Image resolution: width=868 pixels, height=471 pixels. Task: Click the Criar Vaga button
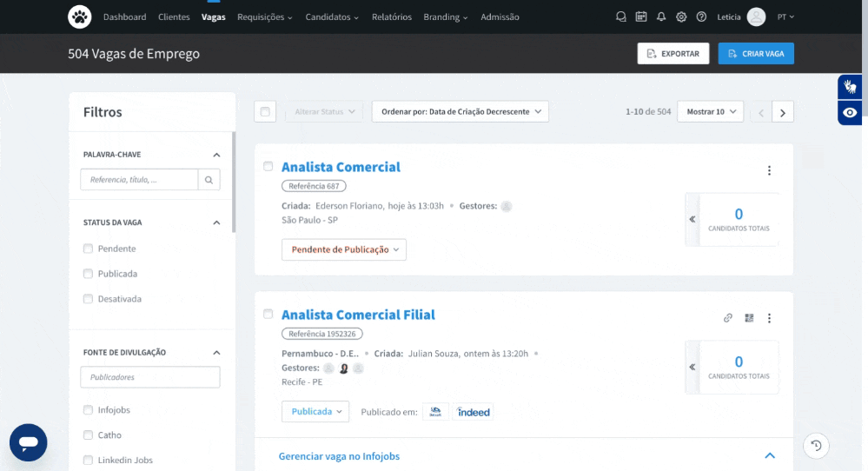point(756,54)
